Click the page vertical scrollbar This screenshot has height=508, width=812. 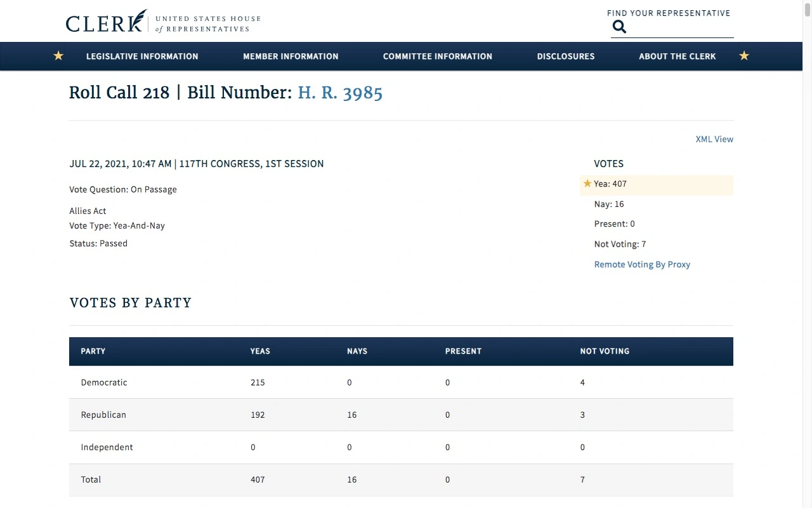[x=807, y=254]
